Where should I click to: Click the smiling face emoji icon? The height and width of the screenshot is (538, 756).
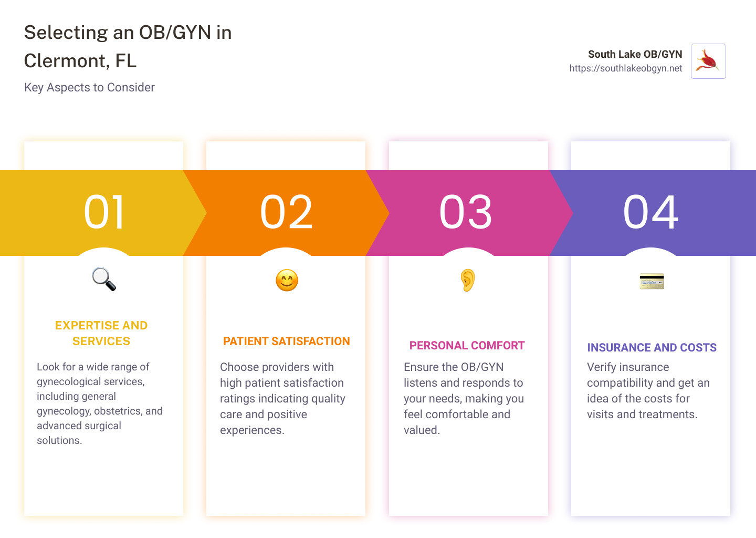pos(287,280)
